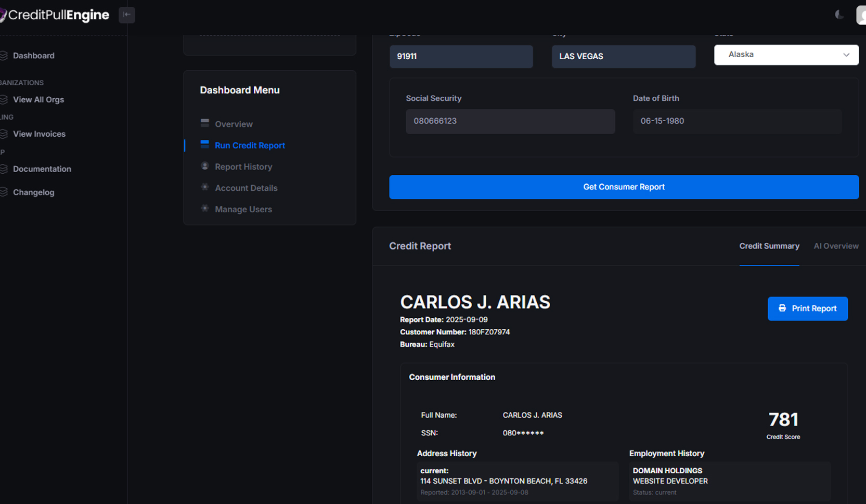The height and width of the screenshot is (504, 866).
Task: Select the Credit Summary tab
Action: pos(769,246)
